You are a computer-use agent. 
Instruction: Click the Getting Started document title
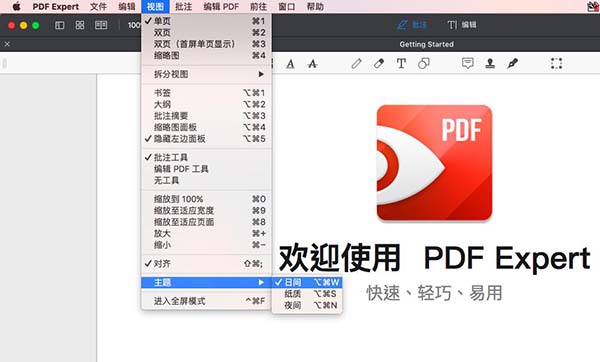click(427, 44)
